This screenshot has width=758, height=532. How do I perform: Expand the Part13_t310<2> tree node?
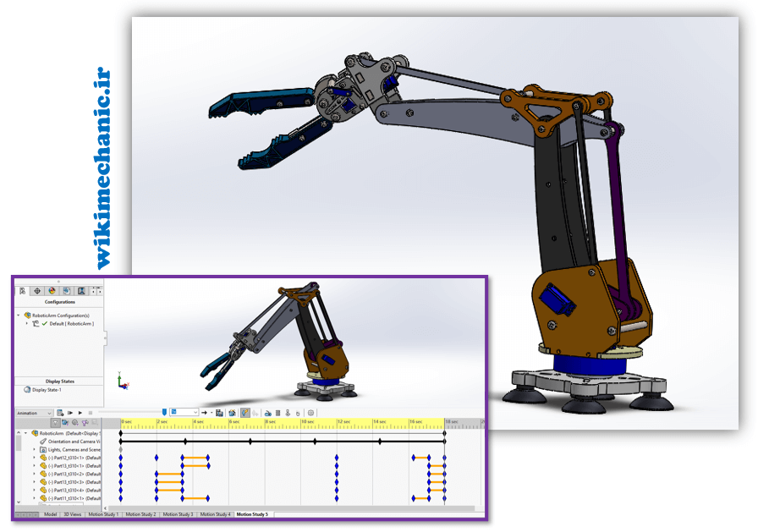coord(35,474)
